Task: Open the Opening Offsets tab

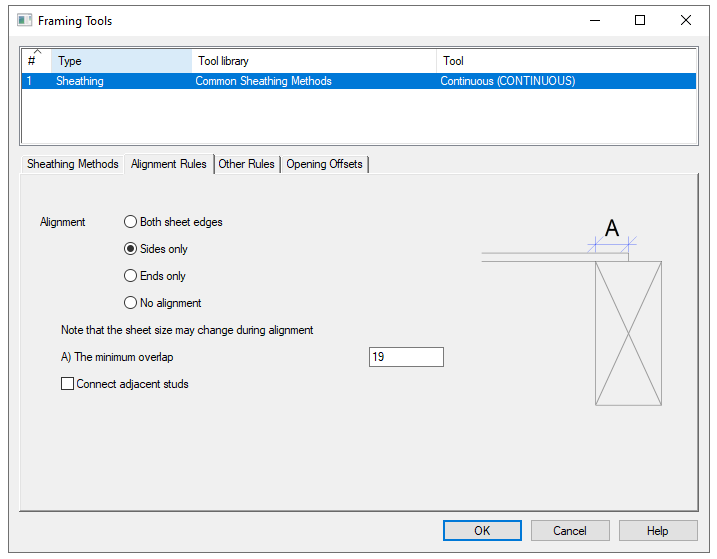Action: click(x=325, y=164)
